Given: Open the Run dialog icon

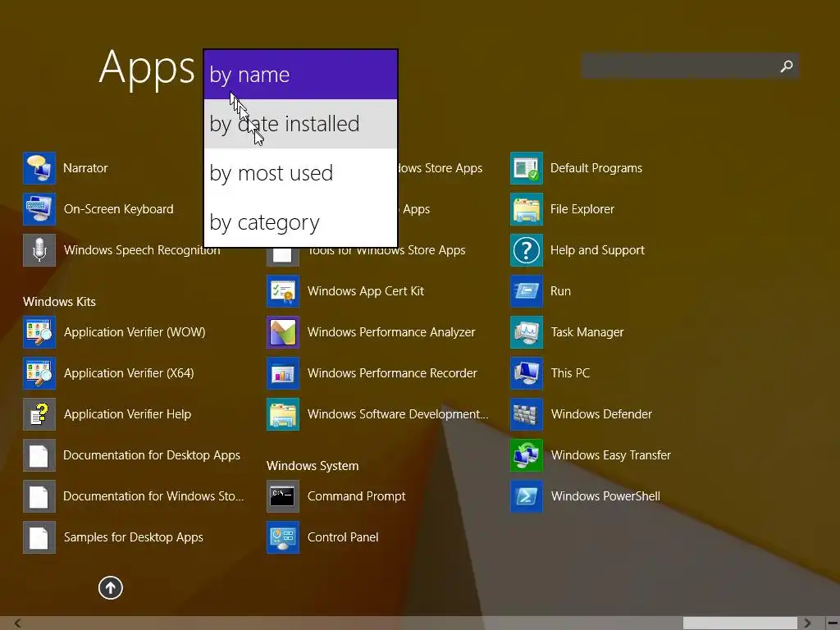Looking at the screenshot, I should point(527,291).
